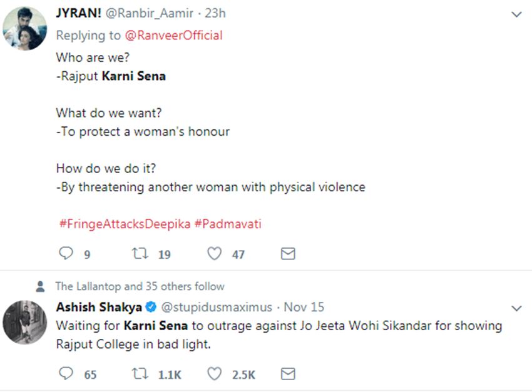Go to Ashish Shakya's profile name

coord(99,307)
